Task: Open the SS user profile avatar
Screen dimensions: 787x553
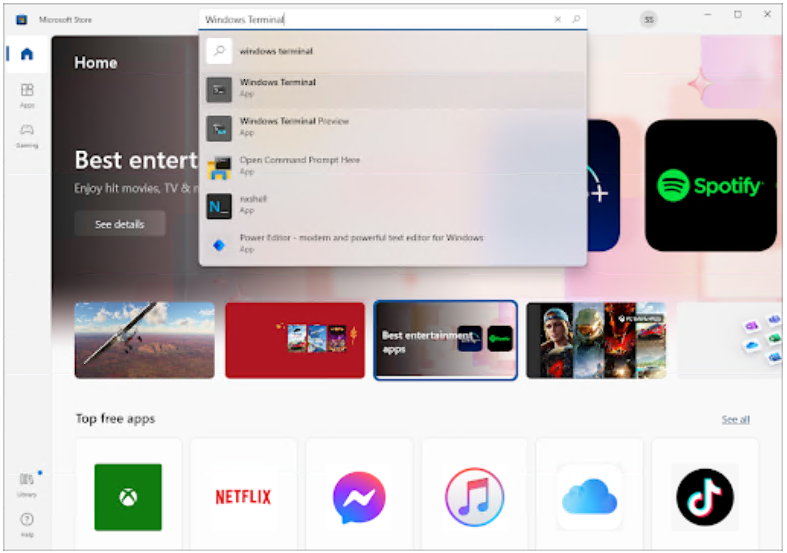Action: point(649,19)
